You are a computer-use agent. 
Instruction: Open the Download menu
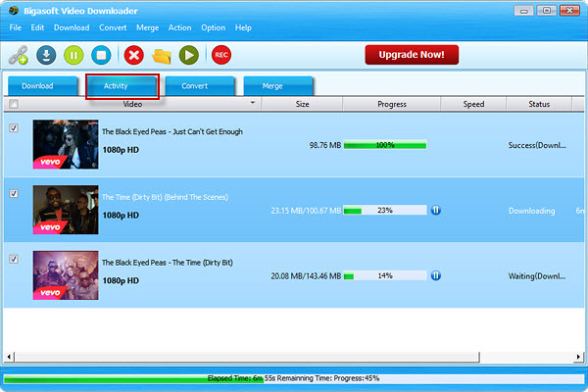[x=72, y=27]
